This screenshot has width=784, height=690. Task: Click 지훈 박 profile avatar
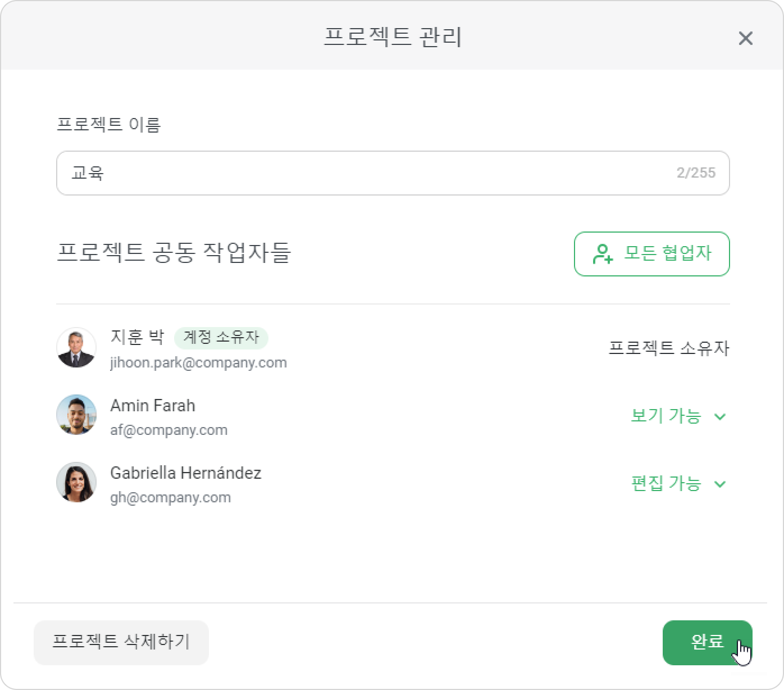point(76,348)
